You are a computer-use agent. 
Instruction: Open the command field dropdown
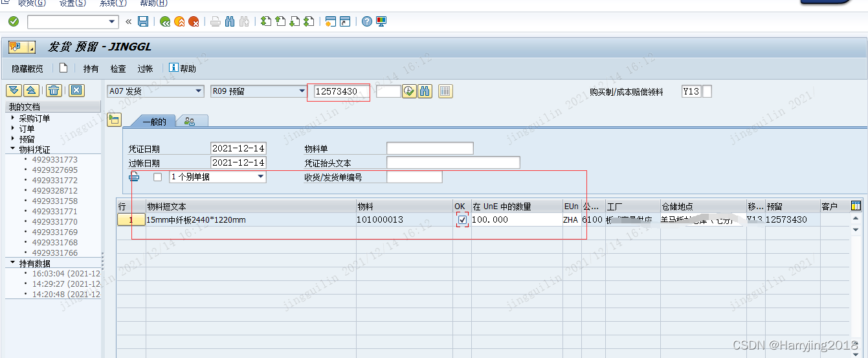113,22
